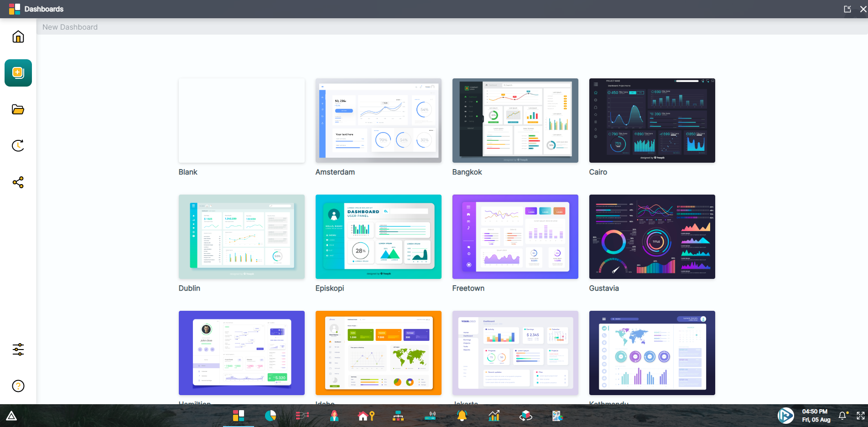Open the history clock icon
868x427 pixels.
[x=18, y=146]
